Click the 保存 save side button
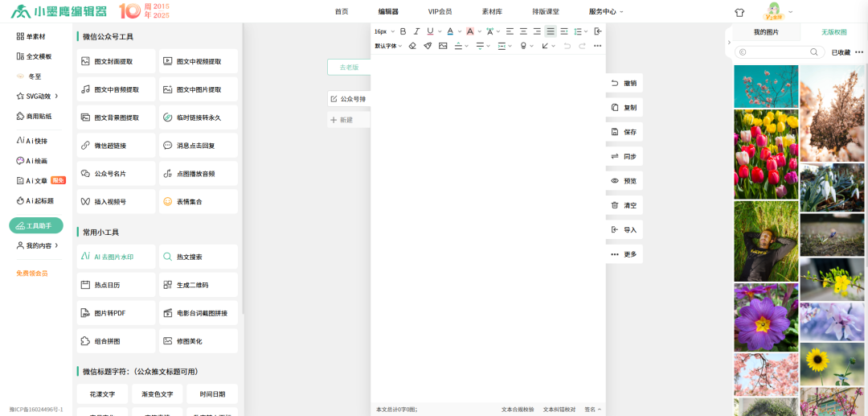This screenshot has height=416, width=868. pyautogui.click(x=624, y=132)
